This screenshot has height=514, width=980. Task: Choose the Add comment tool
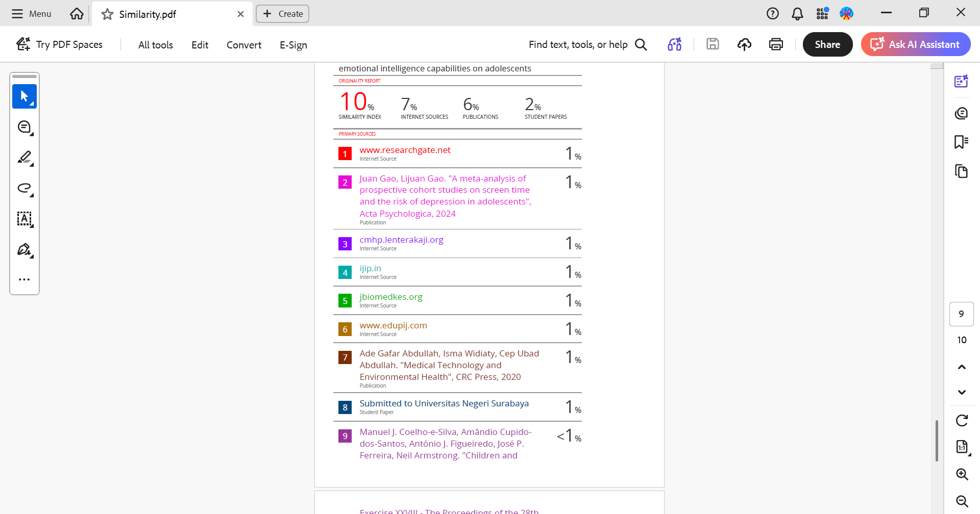point(24,127)
